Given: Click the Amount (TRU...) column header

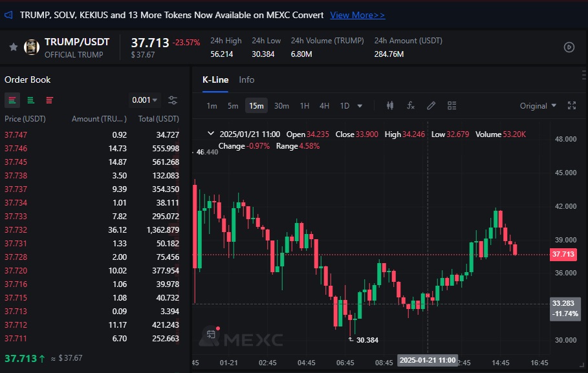Looking at the screenshot, I should coord(99,119).
